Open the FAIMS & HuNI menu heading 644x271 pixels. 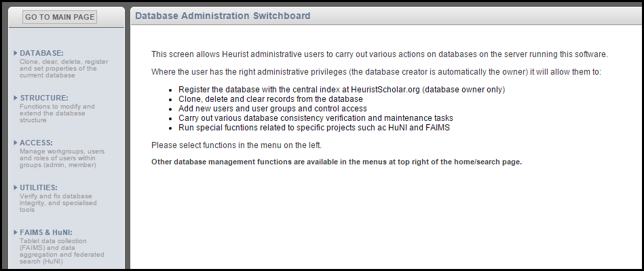click(x=46, y=232)
